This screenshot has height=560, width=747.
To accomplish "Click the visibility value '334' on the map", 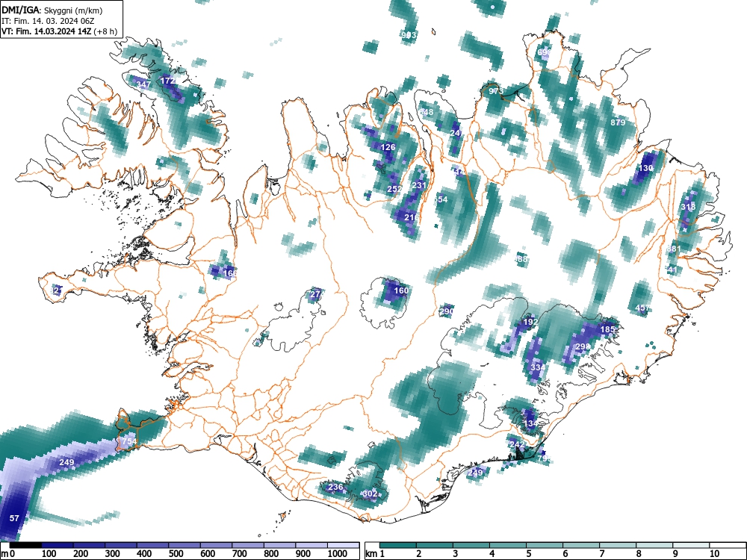I will 537,367.
